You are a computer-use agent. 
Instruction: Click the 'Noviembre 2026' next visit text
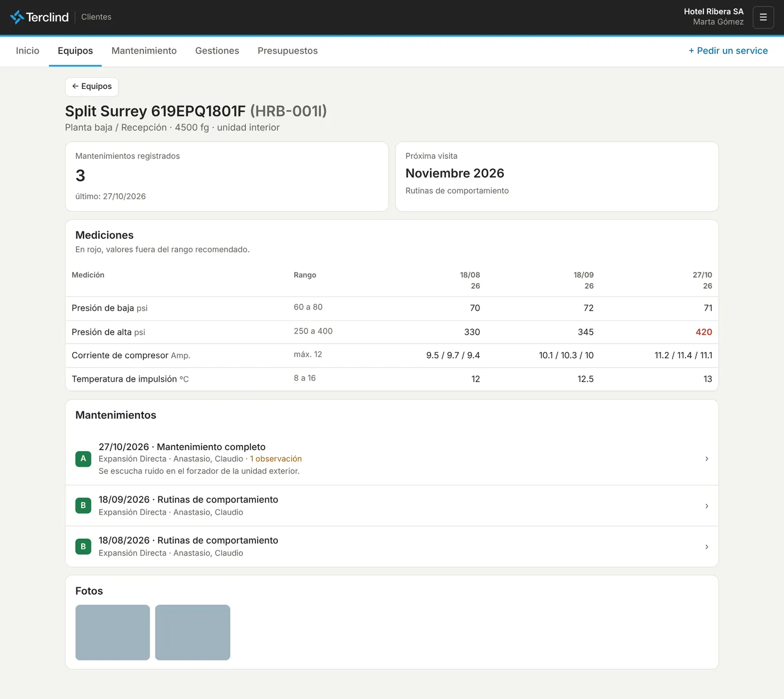point(455,173)
